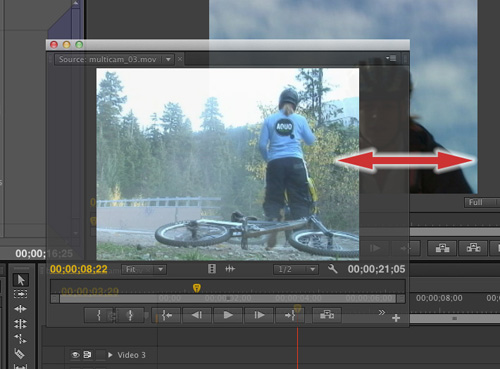Open the Fit zoom level dropdown
Image resolution: width=500 pixels, height=369 pixels.
[x=144, y=269]
